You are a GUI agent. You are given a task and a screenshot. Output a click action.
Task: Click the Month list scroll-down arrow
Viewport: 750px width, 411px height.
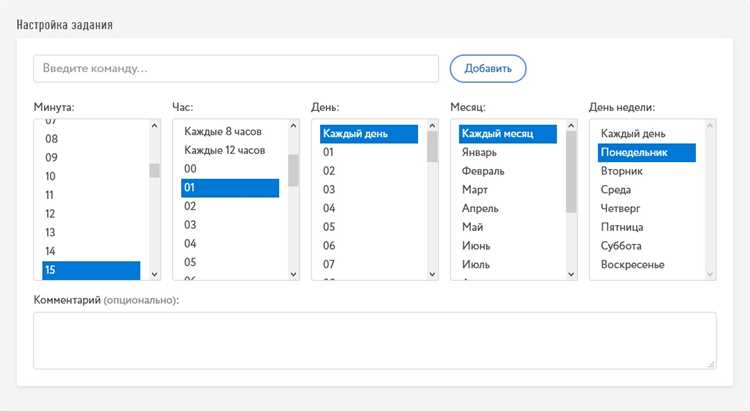pos(571,274)
